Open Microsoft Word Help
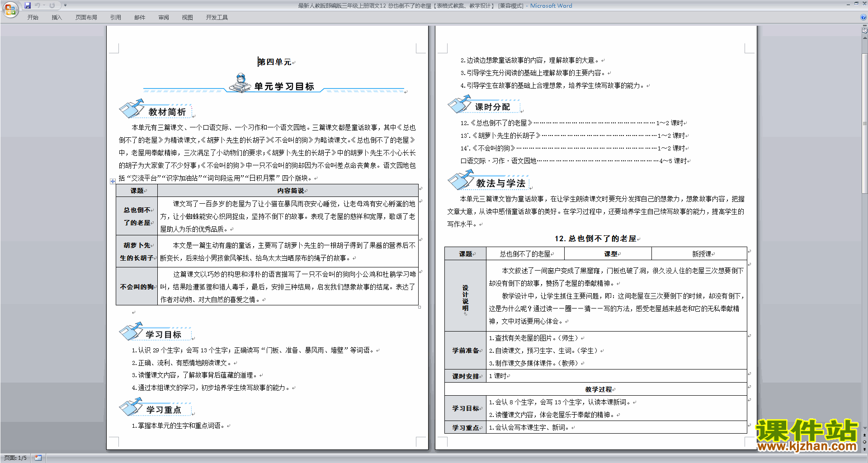868x463 pixels. (863, 17)
